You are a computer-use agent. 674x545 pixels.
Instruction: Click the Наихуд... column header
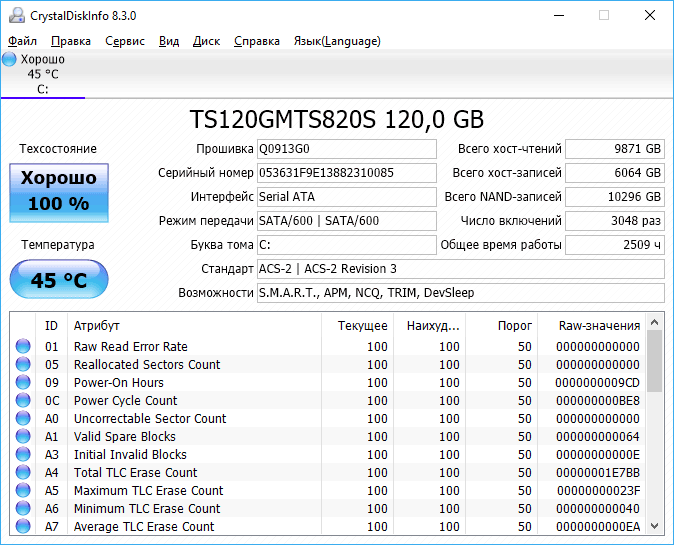click(x=429, y=326)
